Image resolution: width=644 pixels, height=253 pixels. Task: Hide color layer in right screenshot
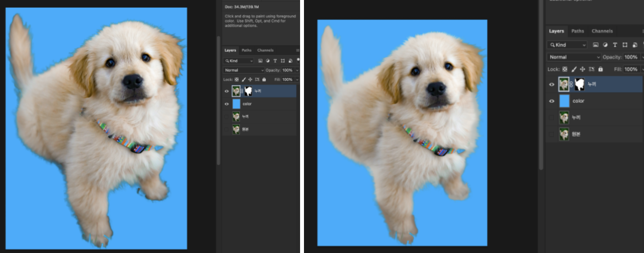(x=551, y=101)
